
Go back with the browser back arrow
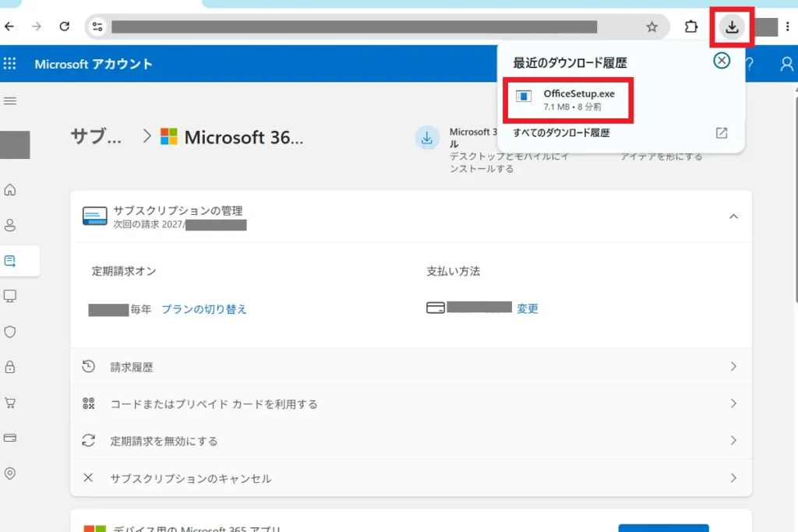(x=9, y=26)
